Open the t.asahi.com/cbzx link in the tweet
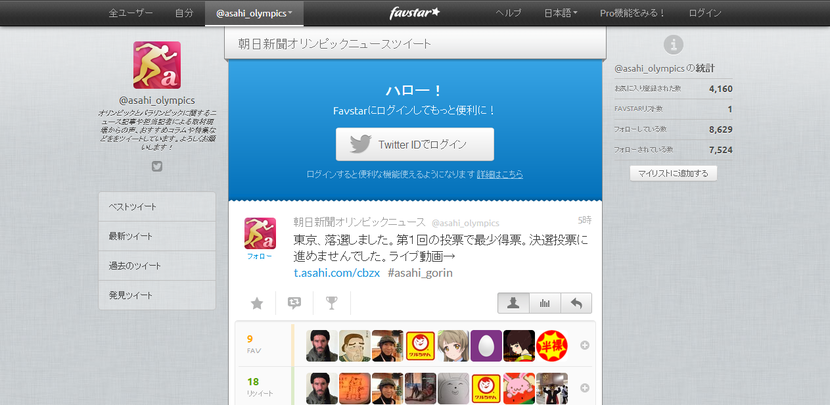The width and height of the screenshot is (830, 405). [x=337, y=273]
